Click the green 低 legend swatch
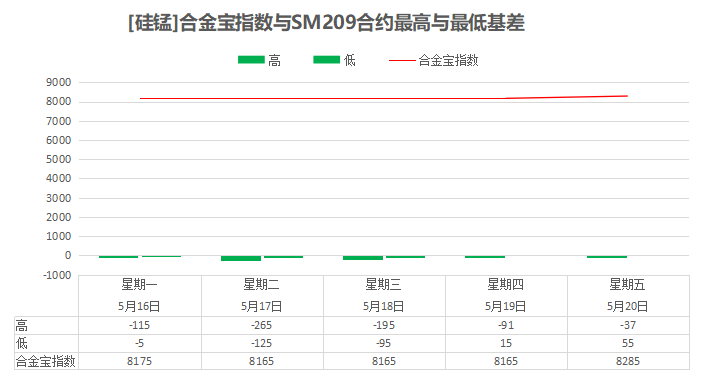This screenshot has width=707, height=383. point(326,60)
